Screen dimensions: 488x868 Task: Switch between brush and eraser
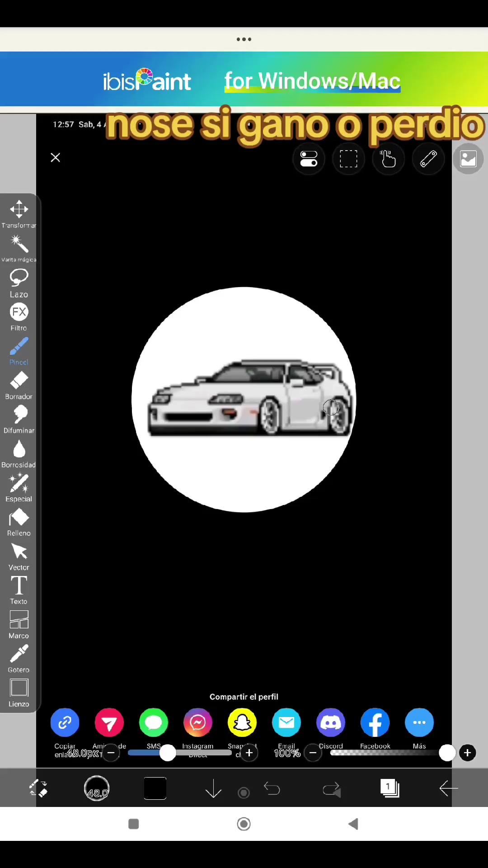click(x=39, y=788)
